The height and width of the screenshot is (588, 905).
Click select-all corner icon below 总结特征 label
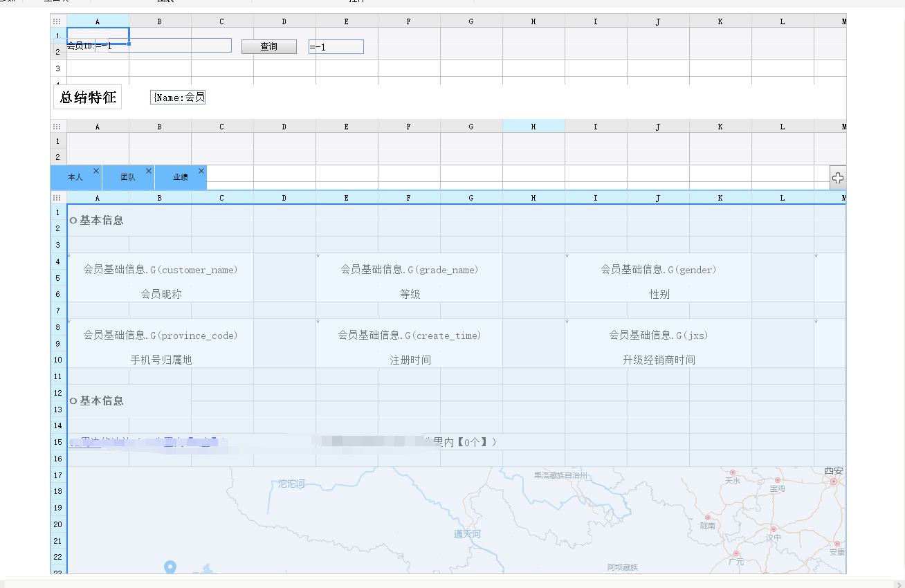pos(58,127)
